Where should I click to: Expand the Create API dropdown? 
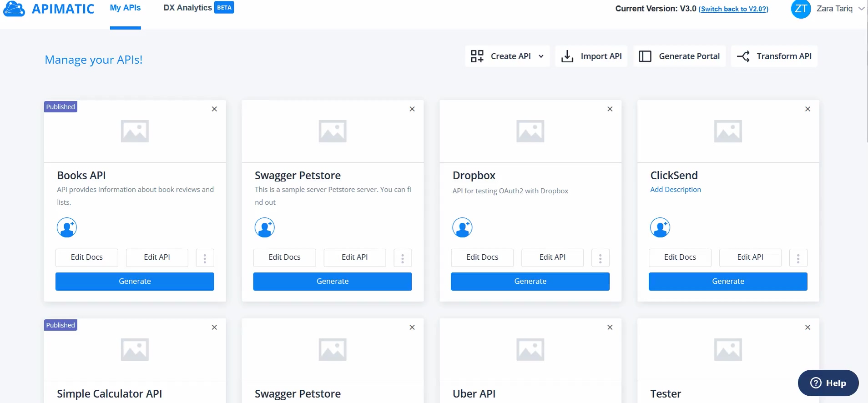point(541,56)
